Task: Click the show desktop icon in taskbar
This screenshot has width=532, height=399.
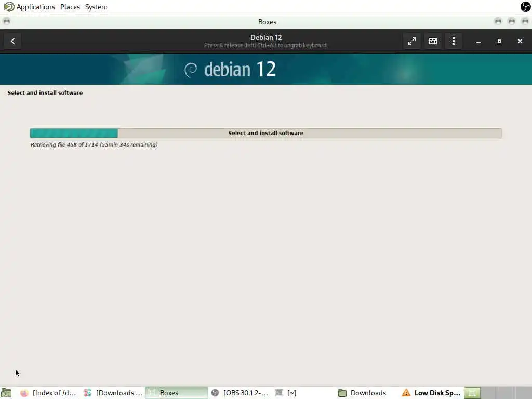Action: [x=6, y=393]
